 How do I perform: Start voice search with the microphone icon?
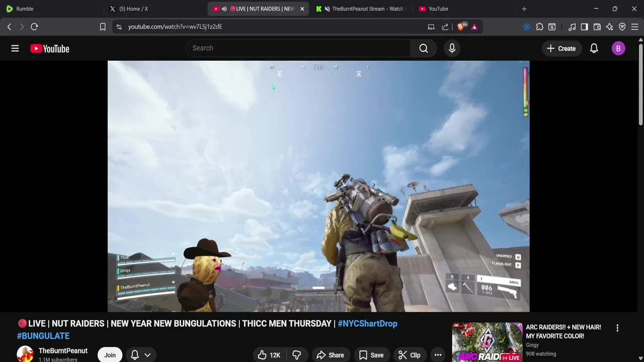point(452,48)
